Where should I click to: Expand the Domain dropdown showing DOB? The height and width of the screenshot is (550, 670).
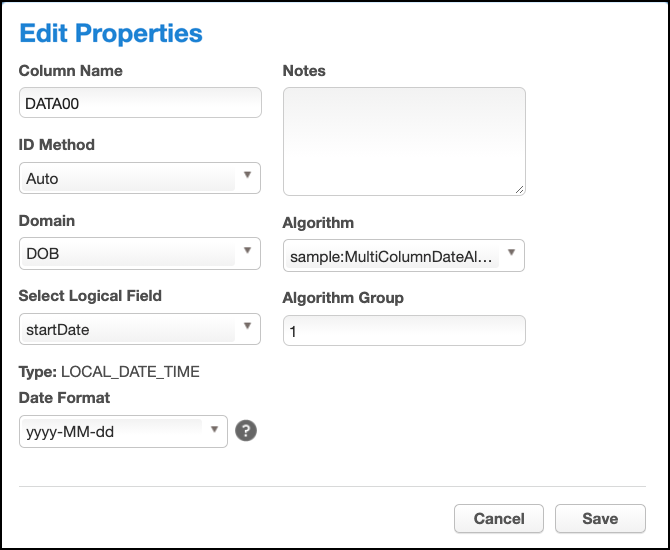tap(140, 253)
